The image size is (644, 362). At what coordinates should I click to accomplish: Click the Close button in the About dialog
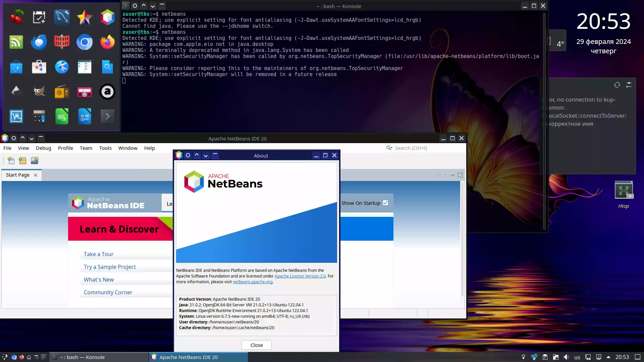pos(257,345)
